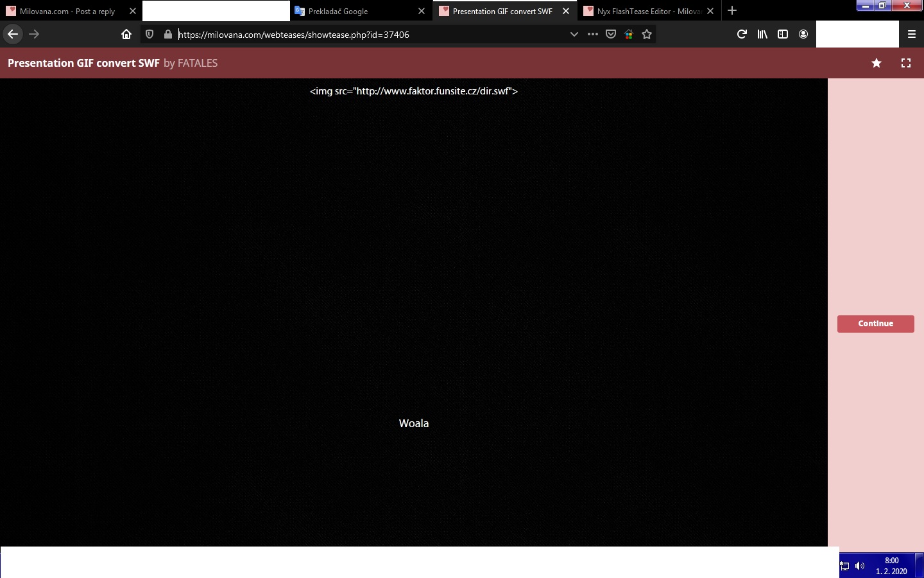
Task: Favorite this tease with the header star
Action: (x=877, y=63)
